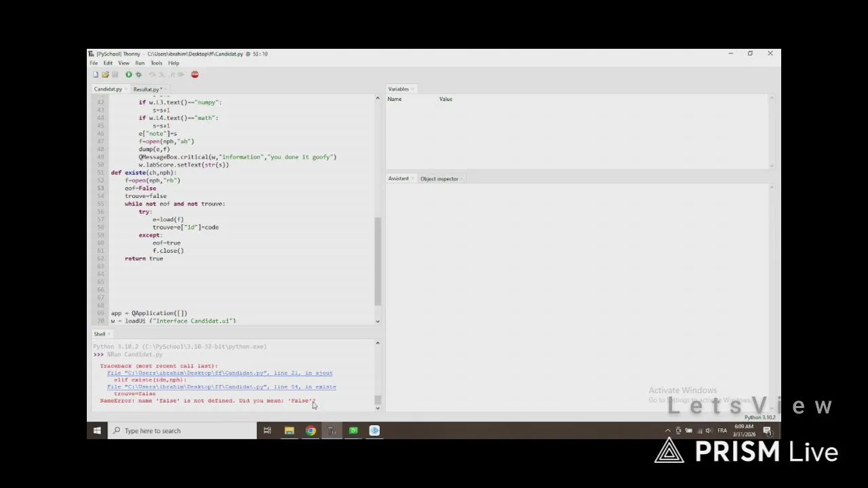Open the Run menu
Image resolution: width=868 pixels, height=488 pixels.
point(140,63)
